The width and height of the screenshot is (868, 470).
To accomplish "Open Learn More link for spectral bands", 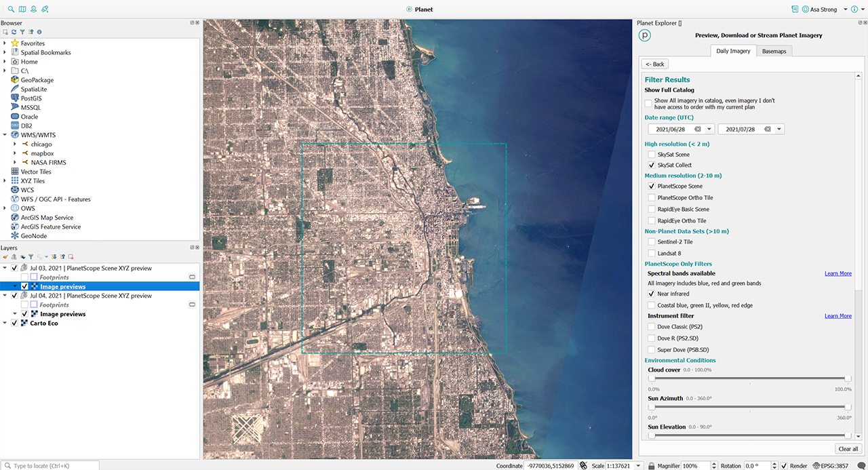I will (837, 273).
